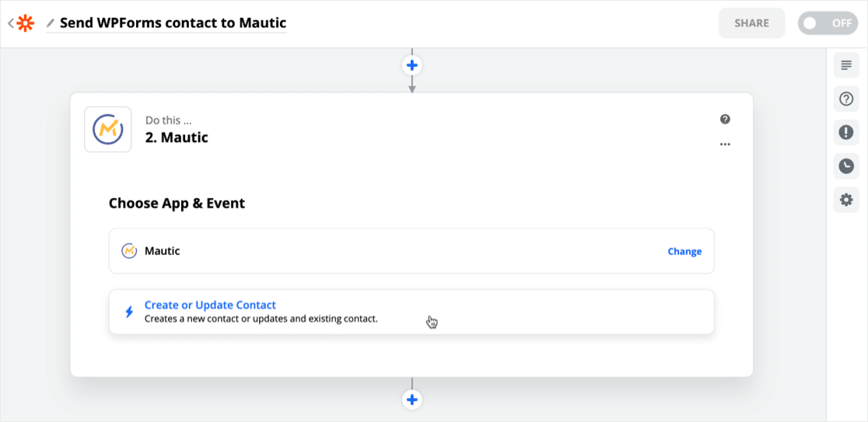Click the Zapier logo icon

pos(25,23)
